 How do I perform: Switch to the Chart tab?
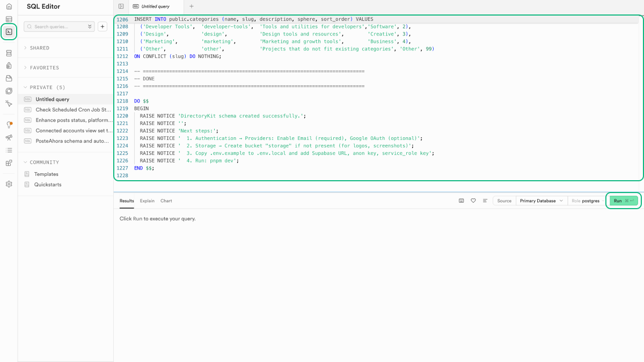166,201
